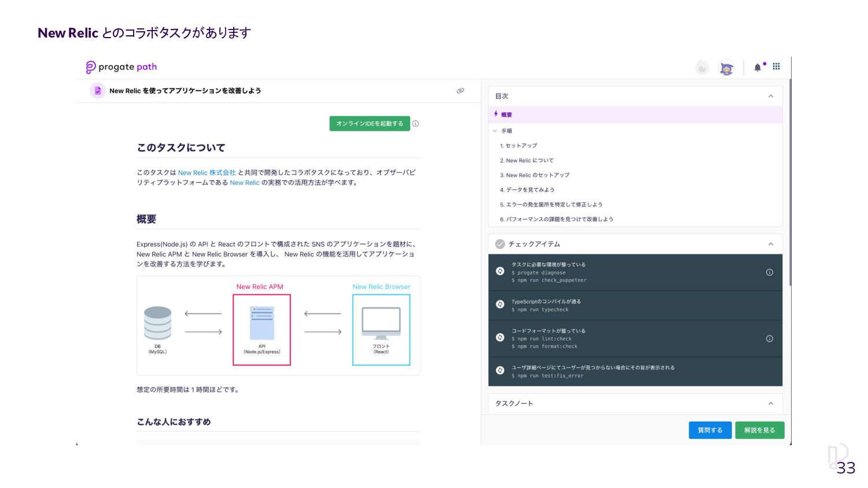868x488 pixels.
Task: Click status icon for TypeScript compile check
Action: [500, 304]
